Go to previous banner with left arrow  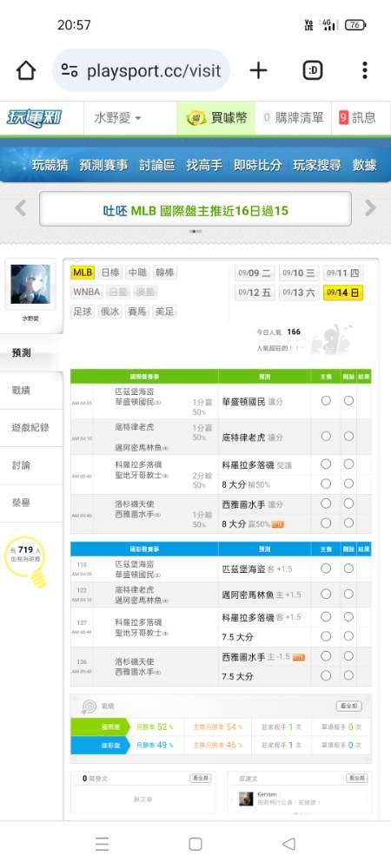21,208
